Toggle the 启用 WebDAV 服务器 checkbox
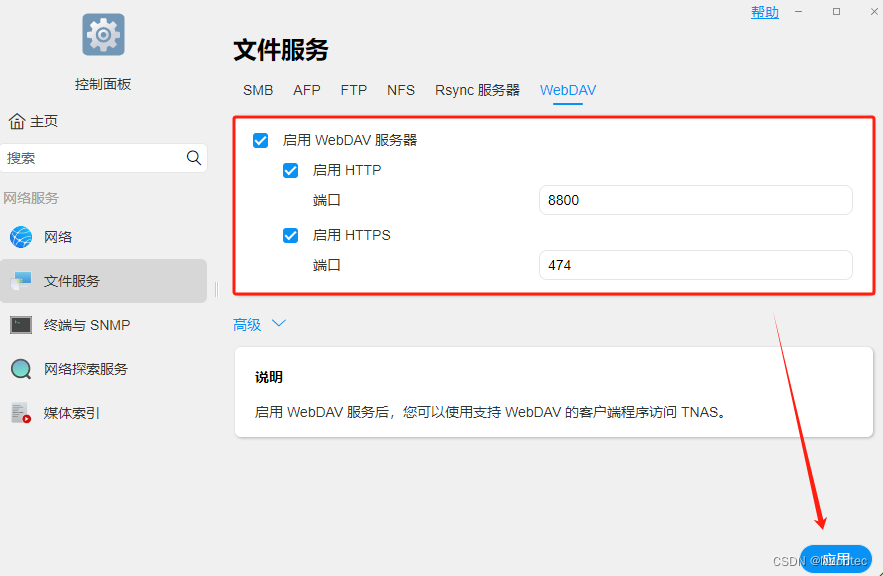This screenshot has width=883, height=576. 261,140
